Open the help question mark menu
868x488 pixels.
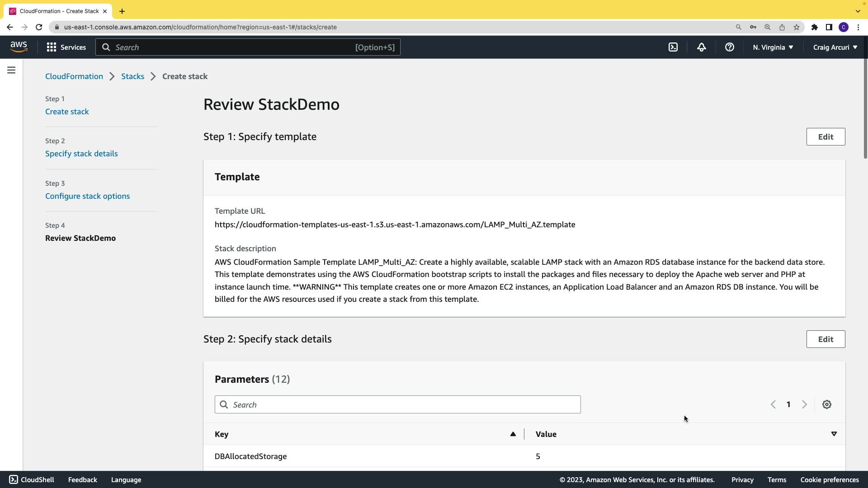(729, 47)
